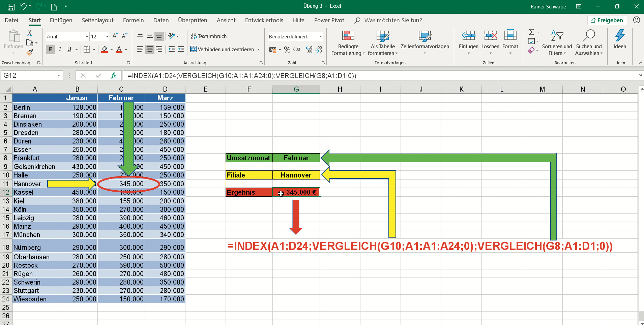Image resolution: width=644 pixels, height=325 pixels.
Task: Click the Löschen cells button
Action: (490, 42)
